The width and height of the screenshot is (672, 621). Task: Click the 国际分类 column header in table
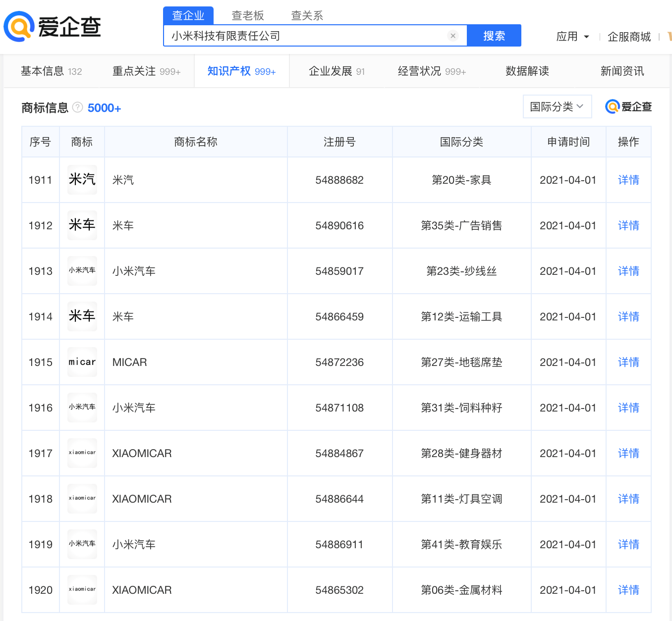(x=461, y=142)
